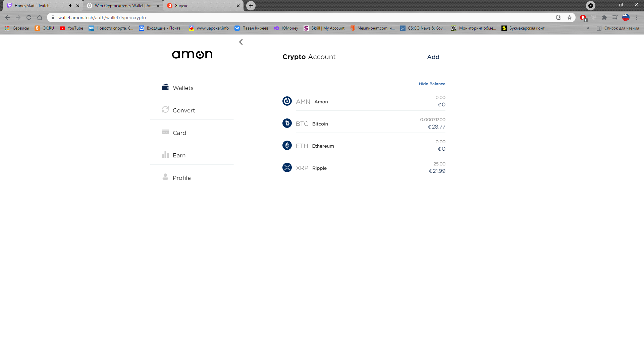Close the HoneyMad Twitch tab

tap(78, 6)
